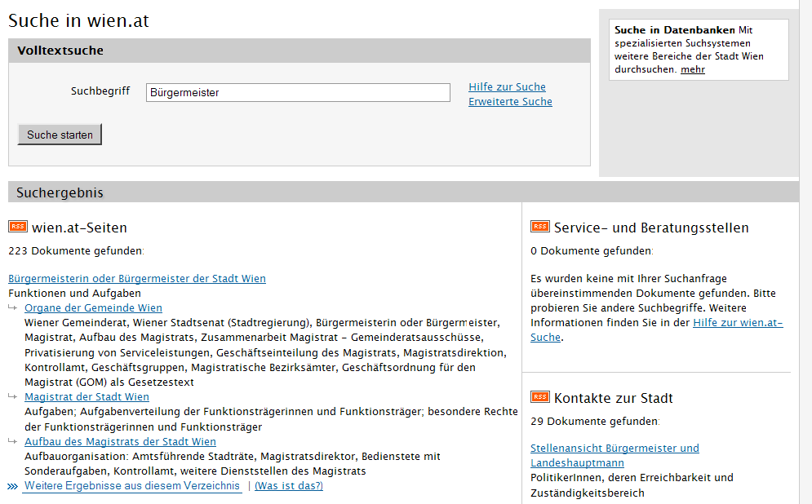Focus the Suchbegriff search text field
This screenshot has width=812, height=504.
[298, 93]
